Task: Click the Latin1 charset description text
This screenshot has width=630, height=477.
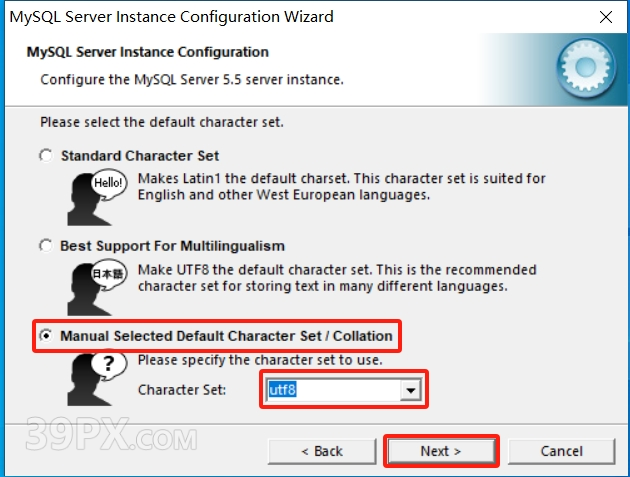Action: pyautogui.click(x=342, y=186)
